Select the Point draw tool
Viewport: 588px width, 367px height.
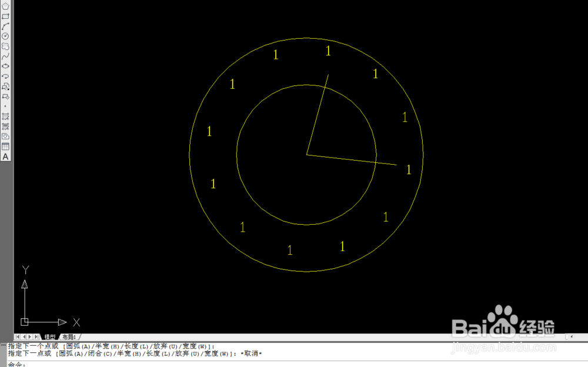[x=5, y=106]
